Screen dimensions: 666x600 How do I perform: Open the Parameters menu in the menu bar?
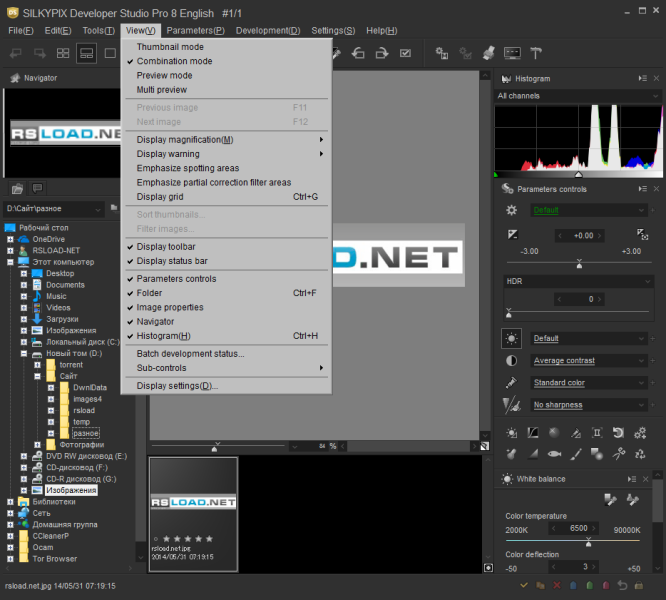click(195, 31)
